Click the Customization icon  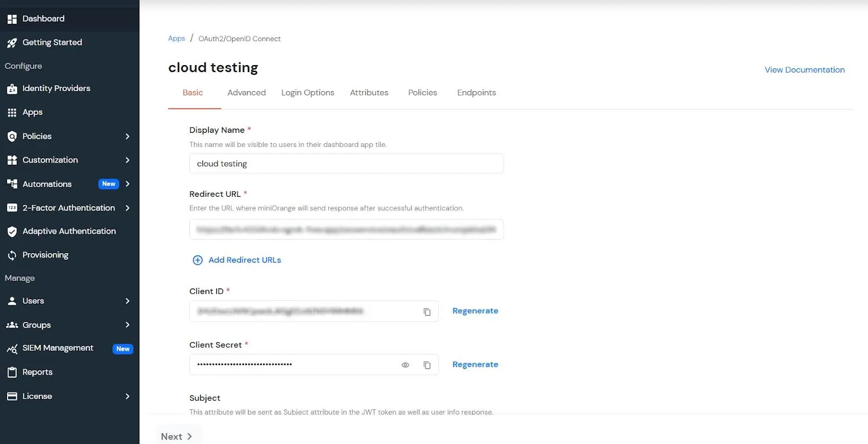[x=12, y=160]
